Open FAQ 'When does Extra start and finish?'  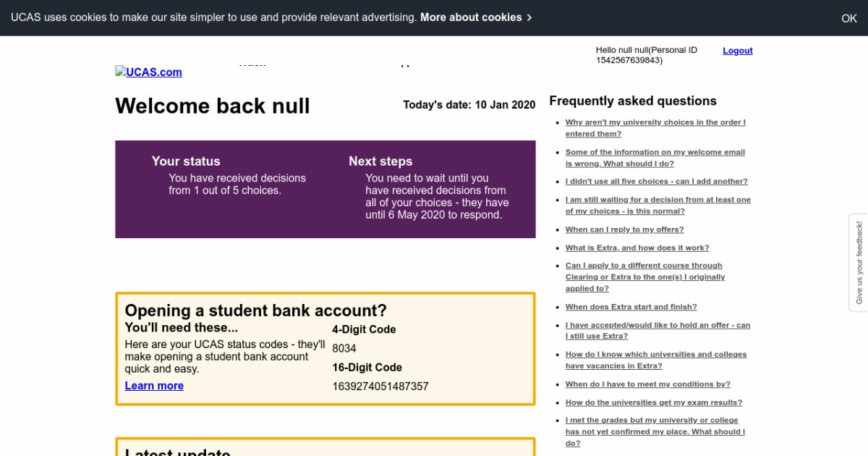631,307
